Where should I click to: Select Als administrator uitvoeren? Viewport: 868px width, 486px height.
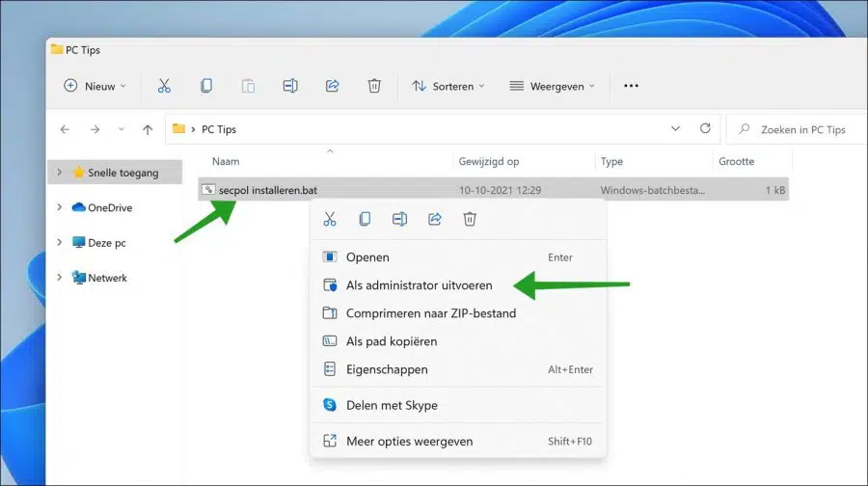click(458, 285)
